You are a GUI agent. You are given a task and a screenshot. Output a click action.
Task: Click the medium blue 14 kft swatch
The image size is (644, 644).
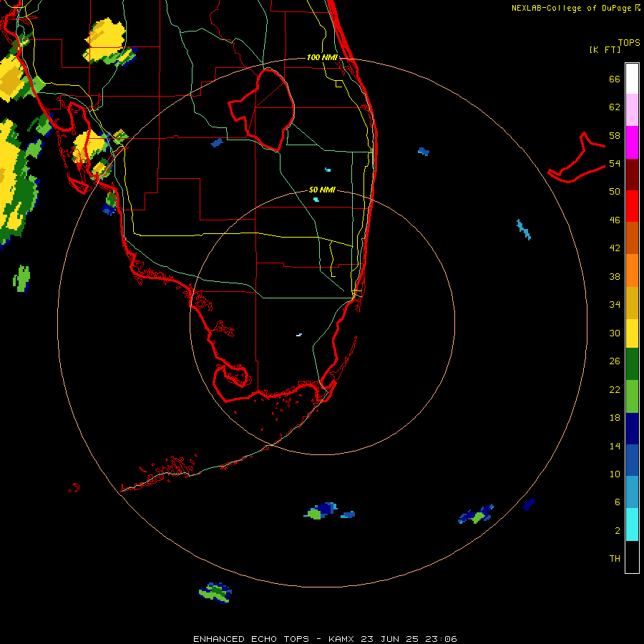[632, 460]
